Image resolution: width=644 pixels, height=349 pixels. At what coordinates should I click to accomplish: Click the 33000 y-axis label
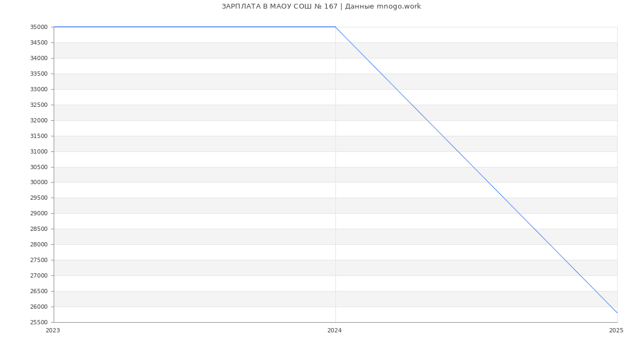click(x=39, y=89)
